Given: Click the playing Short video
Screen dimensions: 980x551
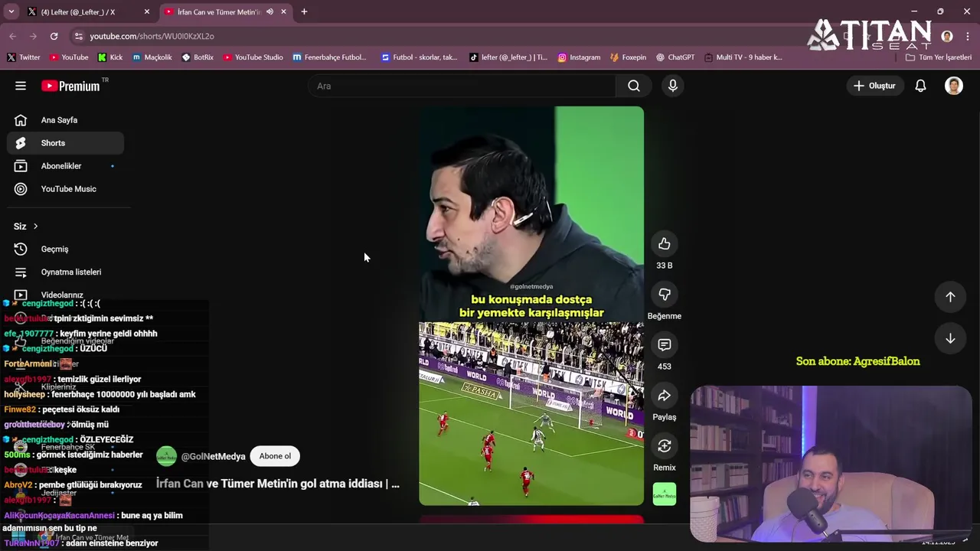Looking at the screenshot, I should coord(531,306).
